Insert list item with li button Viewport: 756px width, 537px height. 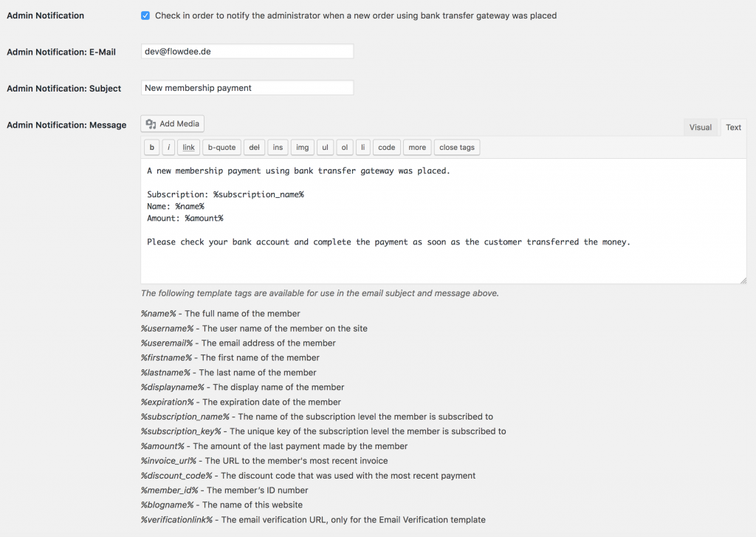pos(363,148)
